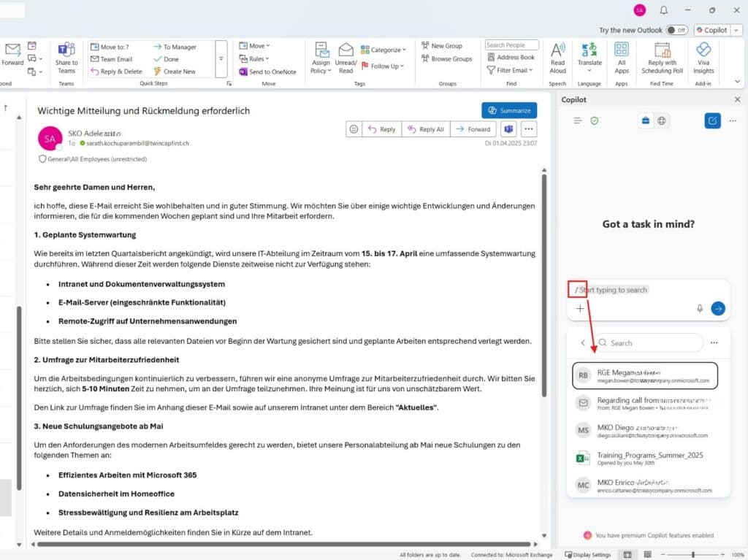Open suggestion popup more options
748x560 pixels.
(x=714, y=342)
